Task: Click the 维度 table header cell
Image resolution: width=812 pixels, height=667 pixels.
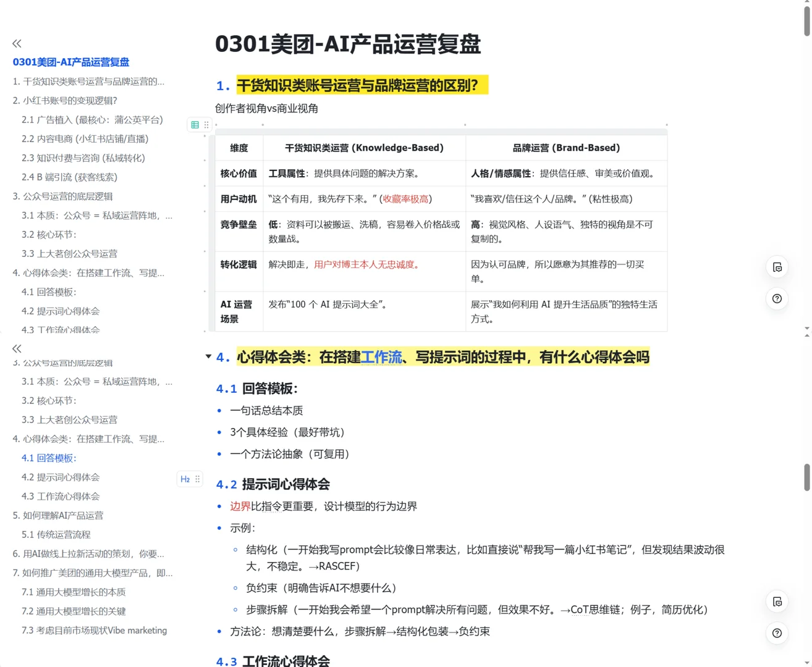Action: click(x=239, y=148)
